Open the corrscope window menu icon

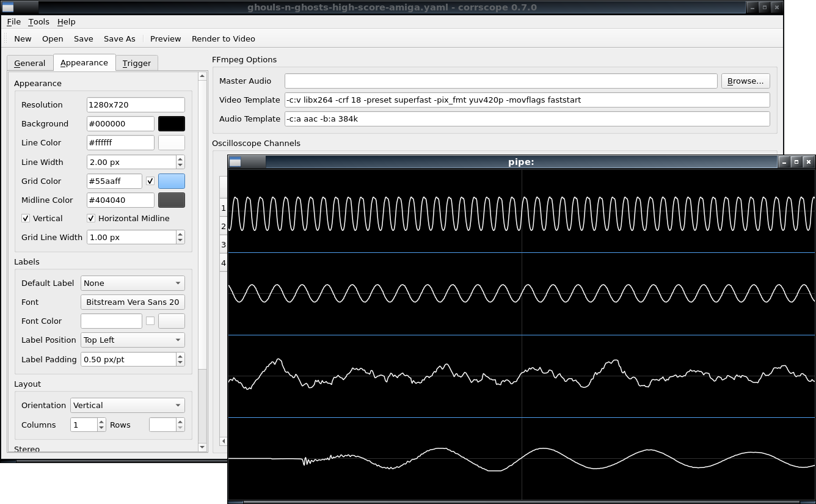[x=8, y=7]
